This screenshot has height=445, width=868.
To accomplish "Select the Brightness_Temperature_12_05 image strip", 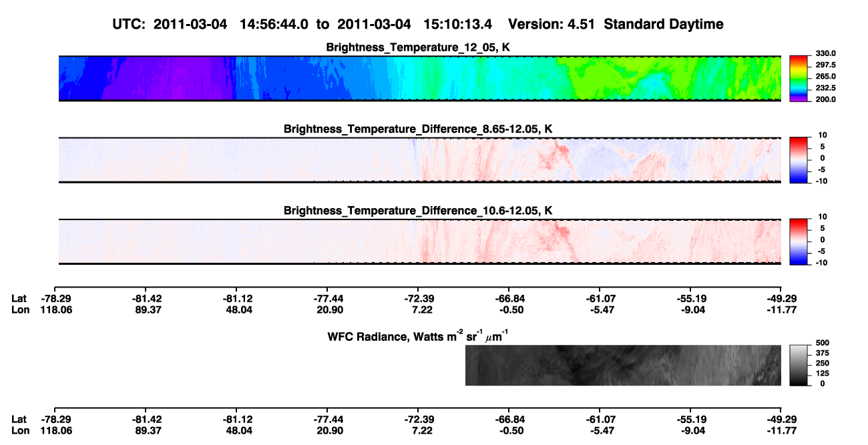I will tap(420, 79).
